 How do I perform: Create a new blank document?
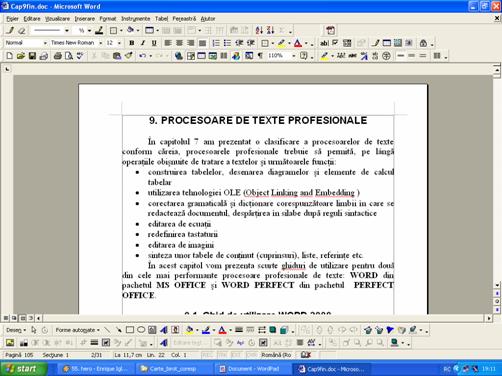point(9,56)
